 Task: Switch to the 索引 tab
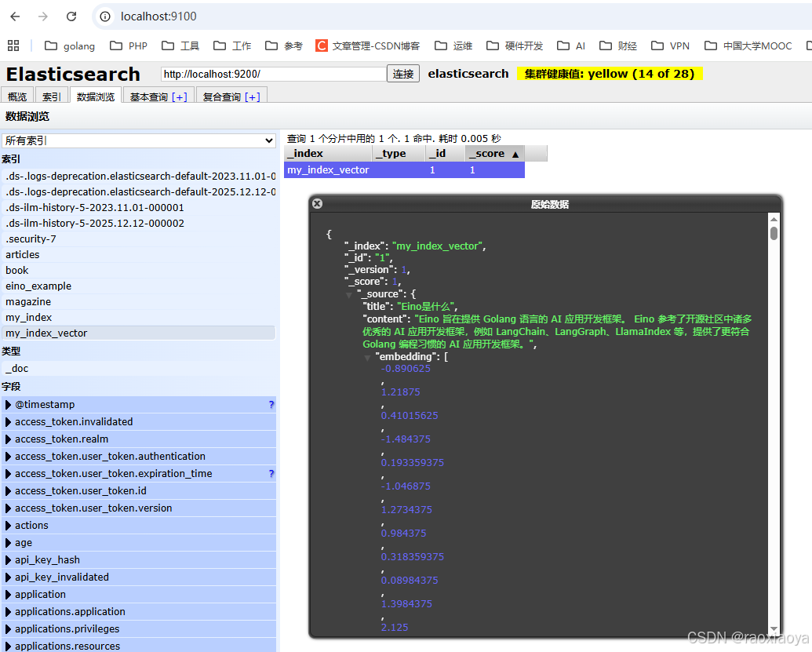coord(52,97)
